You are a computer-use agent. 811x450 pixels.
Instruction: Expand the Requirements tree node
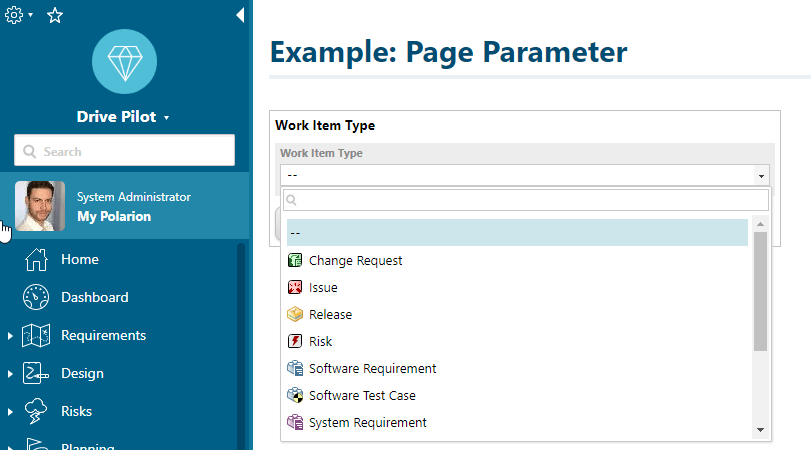coord(10,336)
